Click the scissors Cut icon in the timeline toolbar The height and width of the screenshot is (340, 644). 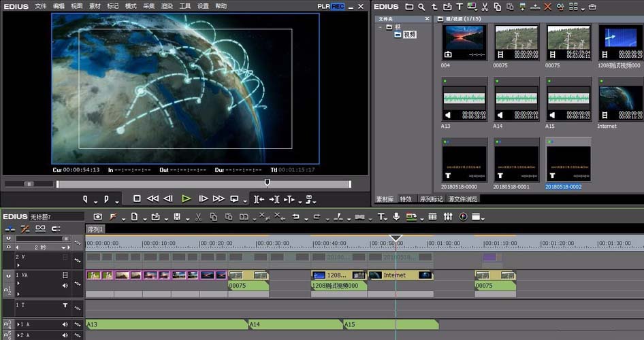pos(198,217)
